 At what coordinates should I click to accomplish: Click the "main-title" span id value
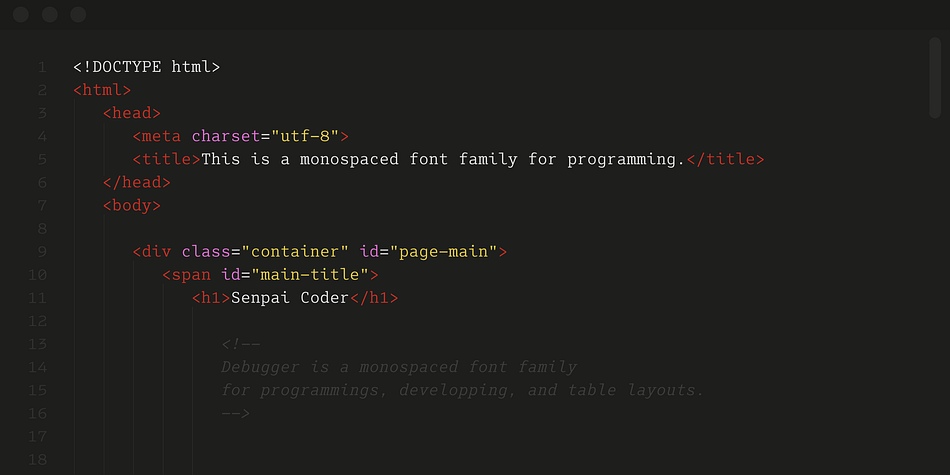(x=310, y=275)
